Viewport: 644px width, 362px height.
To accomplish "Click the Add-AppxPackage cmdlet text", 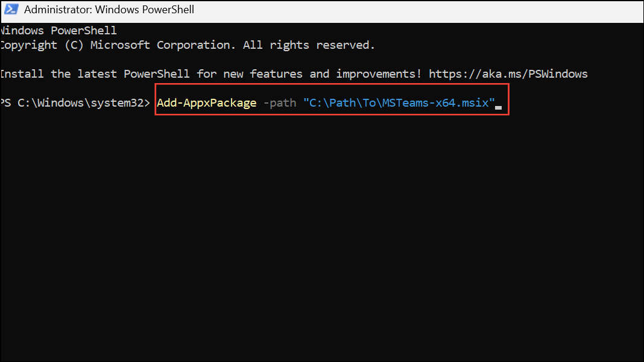I will [207, 102].
